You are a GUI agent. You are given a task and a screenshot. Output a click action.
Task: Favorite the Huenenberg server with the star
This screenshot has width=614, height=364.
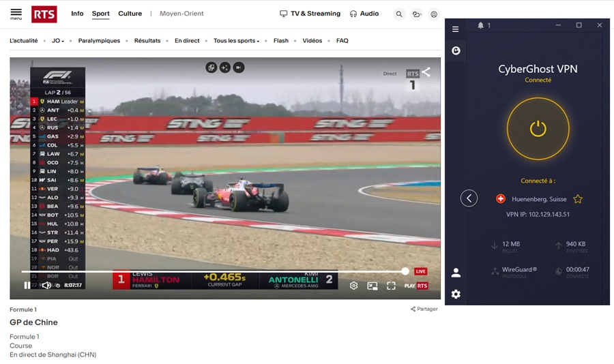click(x=578, y=199)
